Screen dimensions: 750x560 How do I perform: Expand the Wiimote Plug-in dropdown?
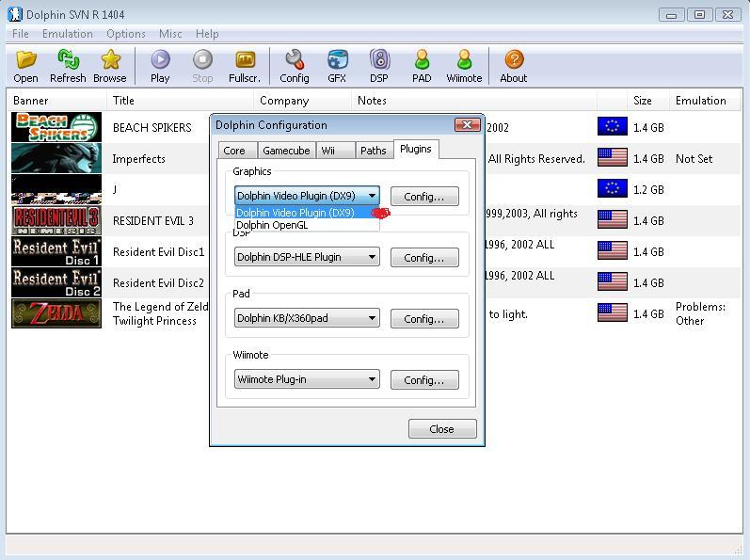(x=307, y=379)
